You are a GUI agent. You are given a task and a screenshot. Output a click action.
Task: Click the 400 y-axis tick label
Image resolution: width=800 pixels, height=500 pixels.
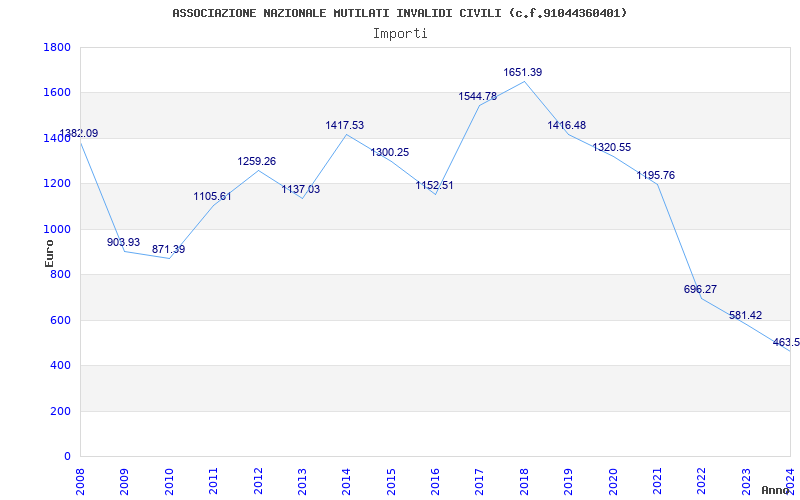[60, 366]
